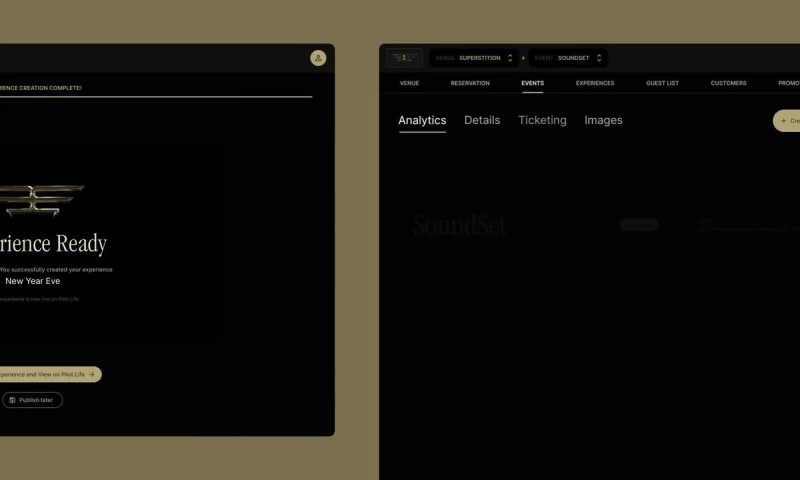Open the Customers navigation tab
The image size is (800, 480).
728,83
